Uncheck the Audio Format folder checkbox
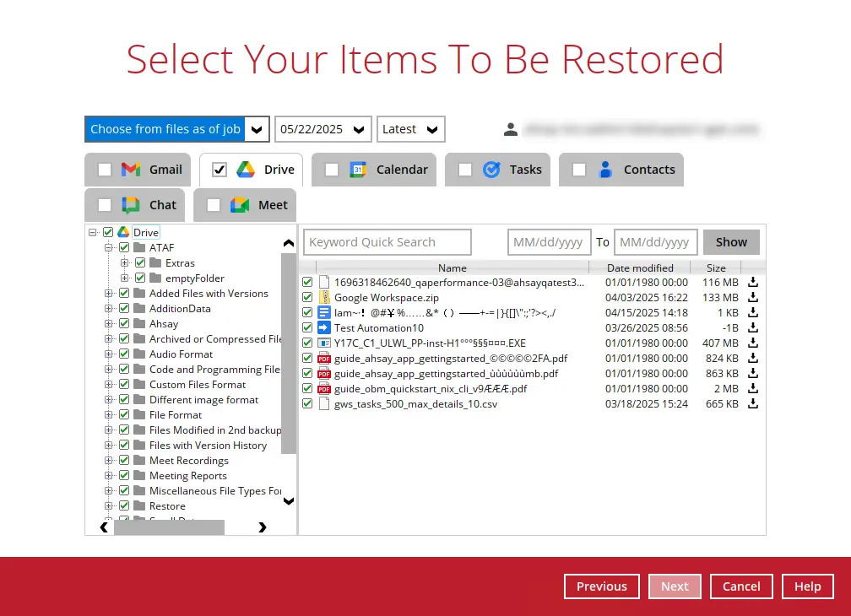This screenshot has height=616, width=851. 124,354
